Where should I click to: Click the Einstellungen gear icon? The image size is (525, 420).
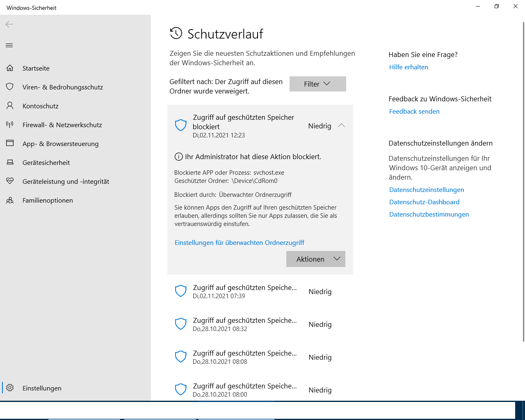(x=10, y=388)
